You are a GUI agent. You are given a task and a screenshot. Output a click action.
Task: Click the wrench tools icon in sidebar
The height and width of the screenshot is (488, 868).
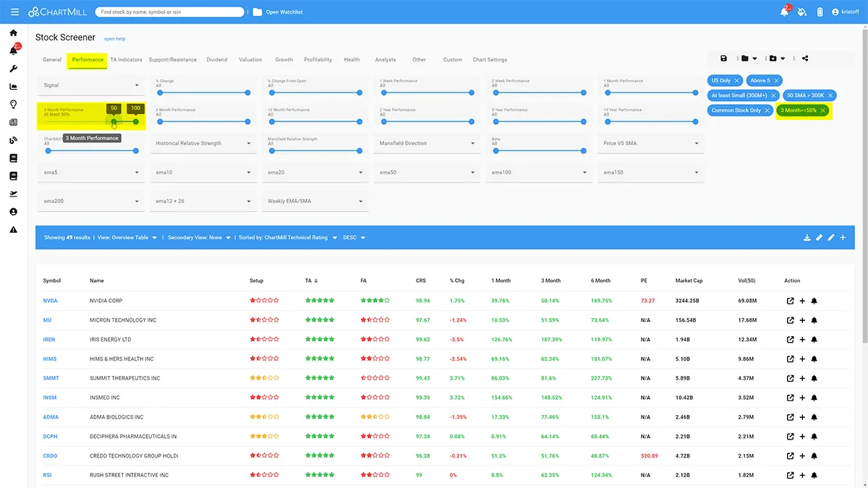click(13, 69)
